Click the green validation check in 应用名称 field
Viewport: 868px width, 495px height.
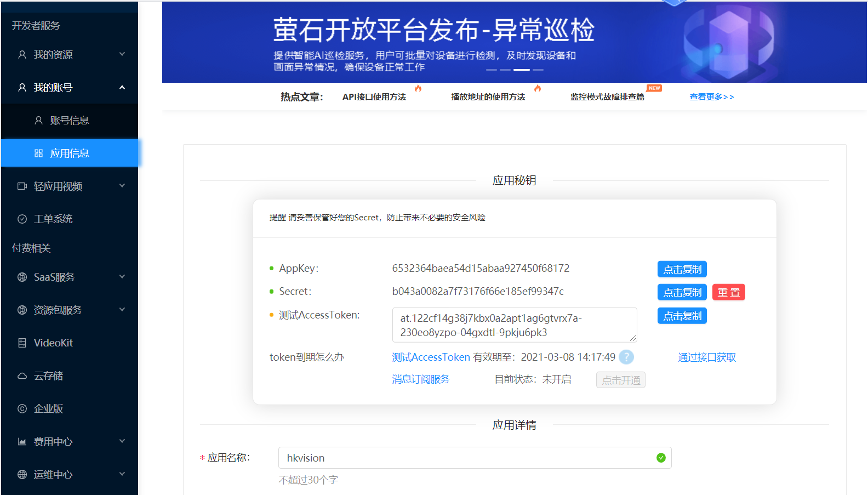[x=661, y=458]
